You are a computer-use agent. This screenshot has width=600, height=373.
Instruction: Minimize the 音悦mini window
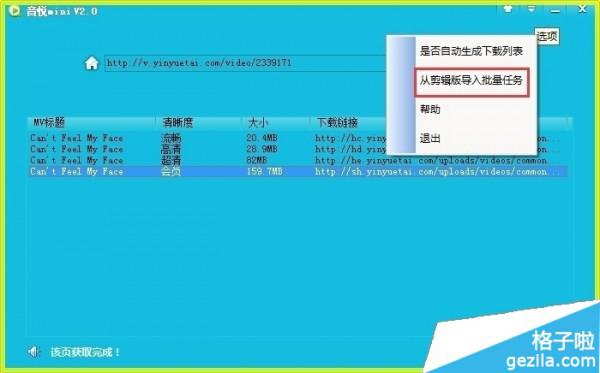pyautogui.click(x=555, y=11)
